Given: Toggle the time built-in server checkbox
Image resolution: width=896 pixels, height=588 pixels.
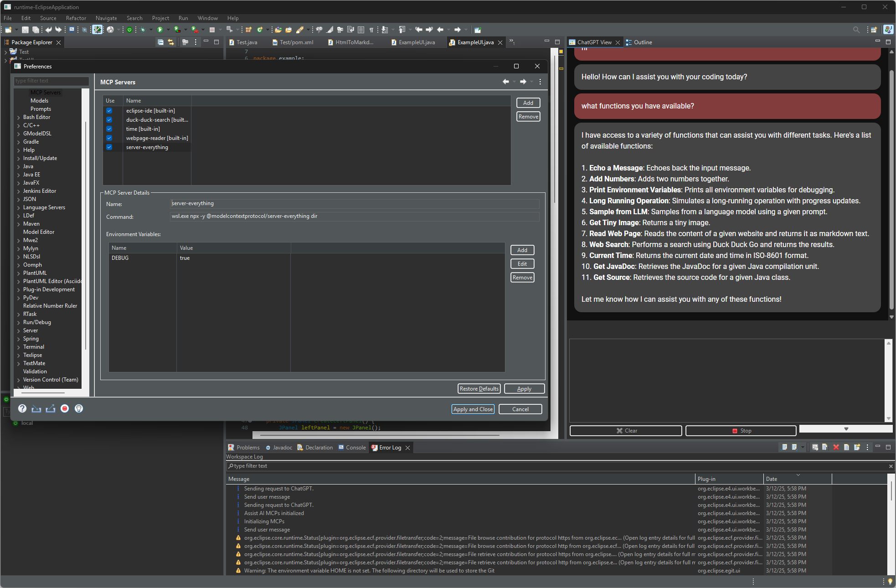Looking at the screenshot, I should click(x=109, y=129).
